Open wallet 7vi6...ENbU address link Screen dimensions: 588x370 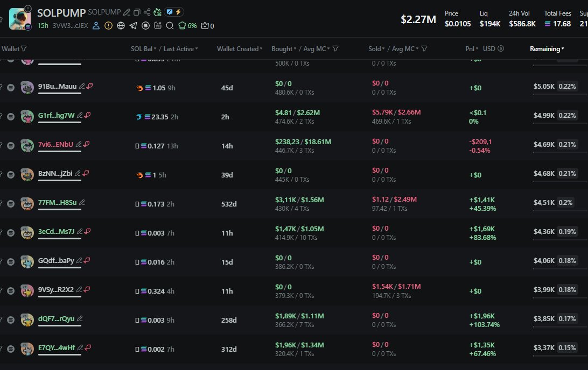click(x=55, y=144)
